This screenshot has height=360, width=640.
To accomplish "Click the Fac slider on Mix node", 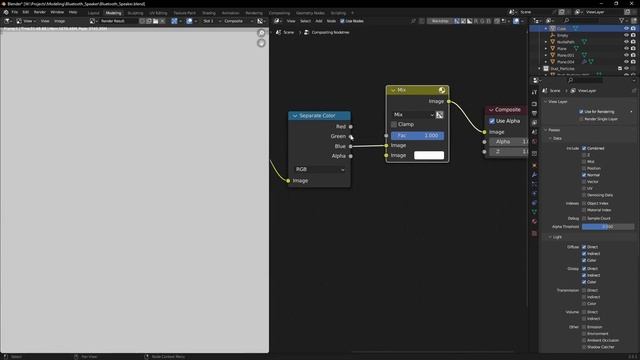I will (417, 136).
